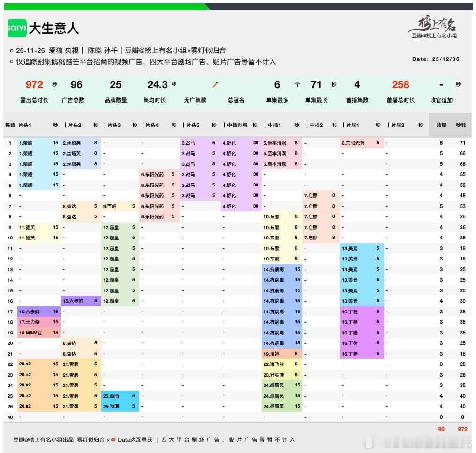
Task: Click the 露出总时长 label
Action: 34,100
